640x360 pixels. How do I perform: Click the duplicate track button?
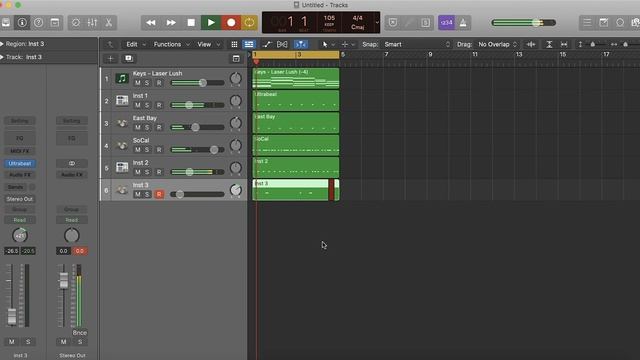point(129,59)
